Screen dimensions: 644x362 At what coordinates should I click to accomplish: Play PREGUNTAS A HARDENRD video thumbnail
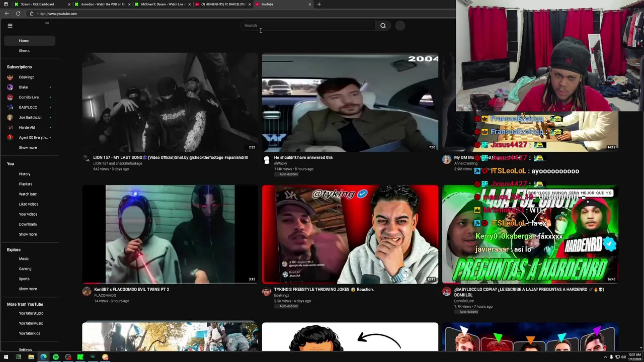530,234
